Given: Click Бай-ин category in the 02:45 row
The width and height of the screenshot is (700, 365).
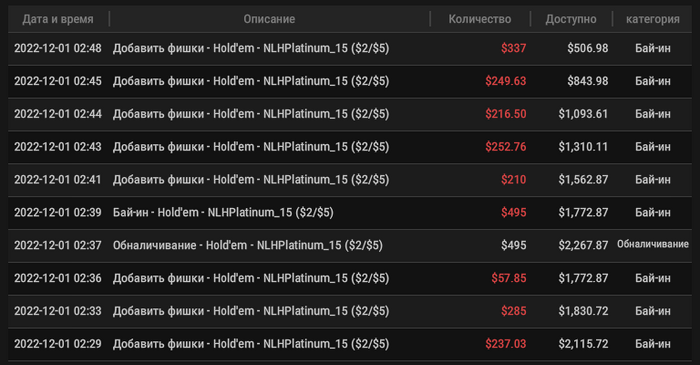Looking at the screenshot, I should point(653,81).
